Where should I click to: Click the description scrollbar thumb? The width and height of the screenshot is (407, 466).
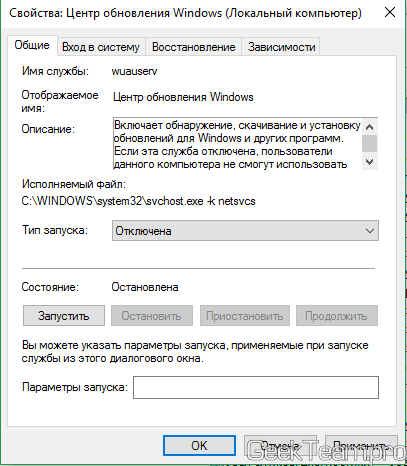pyautogui.click(x=370, y=144)
